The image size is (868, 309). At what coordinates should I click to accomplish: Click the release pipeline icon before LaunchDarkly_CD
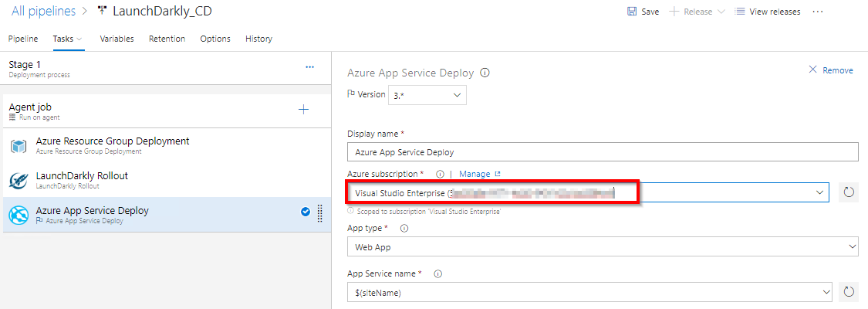(x=101, y=11)
